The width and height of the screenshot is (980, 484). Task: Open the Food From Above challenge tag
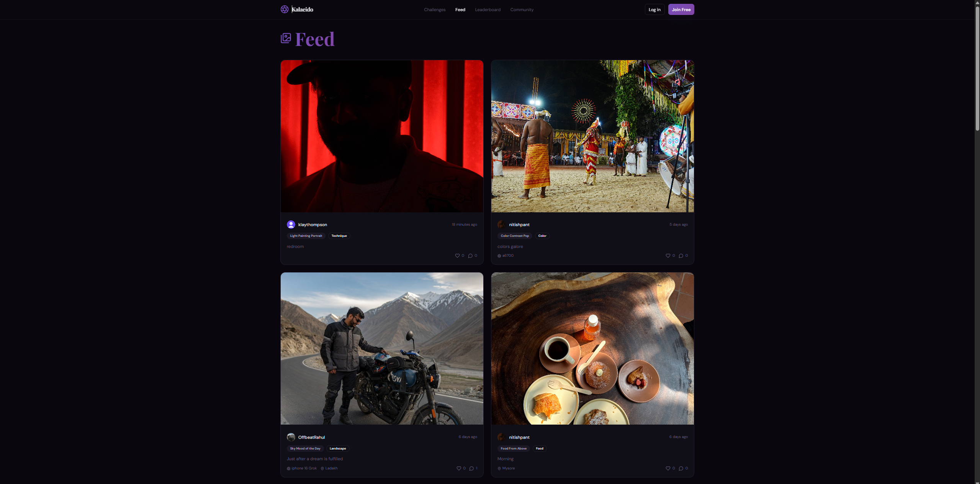tap(514, 448)
